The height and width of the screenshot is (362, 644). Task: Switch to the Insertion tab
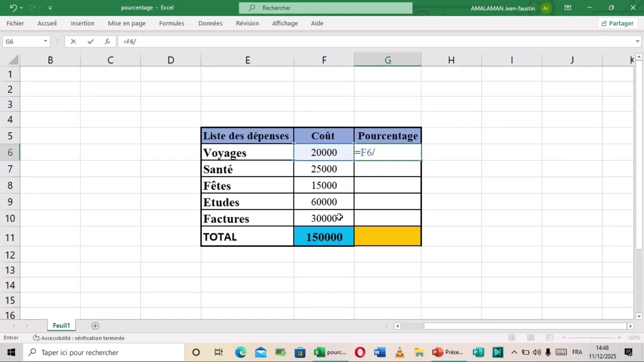(x=83, y=23)
